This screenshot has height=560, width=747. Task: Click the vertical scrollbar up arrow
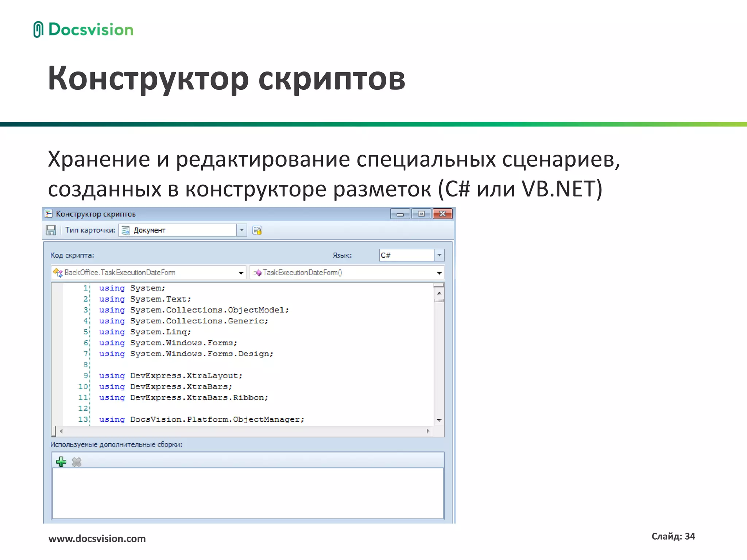(439, 293)
